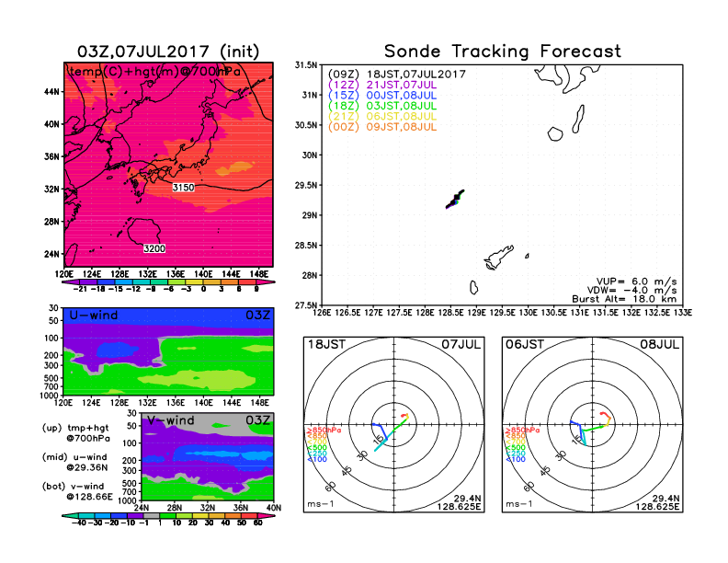Click the '31.5N' latitude tick on the forecast map
The height and width of the screenshot is (563, 728).
[x=306, y=65]
